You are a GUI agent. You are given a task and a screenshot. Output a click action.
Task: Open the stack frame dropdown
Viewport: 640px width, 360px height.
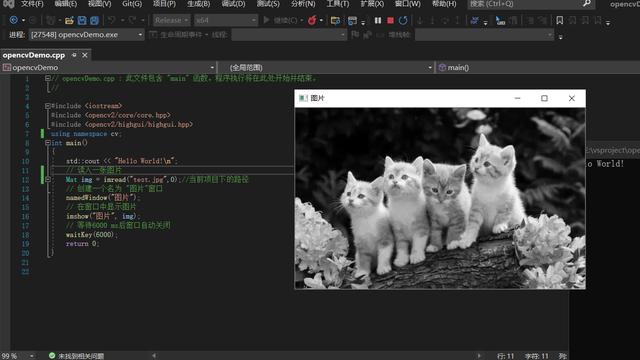pos(484,35)
